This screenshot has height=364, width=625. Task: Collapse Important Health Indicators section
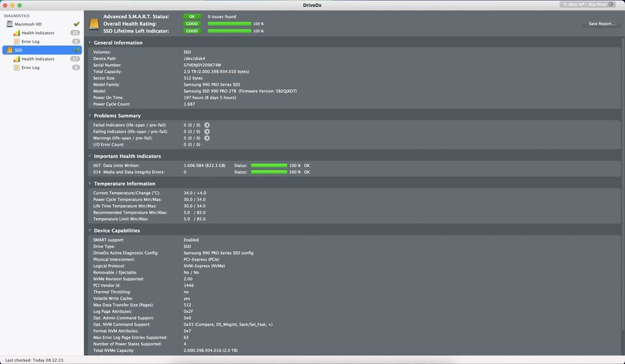(89, 156)
